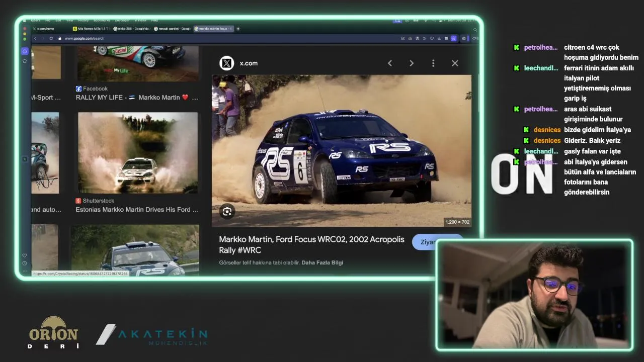644x362 pixels.
Task: Click chat message "gasly falan var işte"
Action: click(x=592, y=151)
